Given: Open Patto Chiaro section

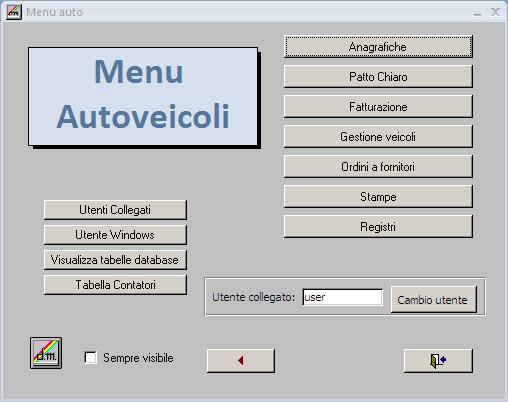Looking at the screenshot, I should (x=378, y=77).
